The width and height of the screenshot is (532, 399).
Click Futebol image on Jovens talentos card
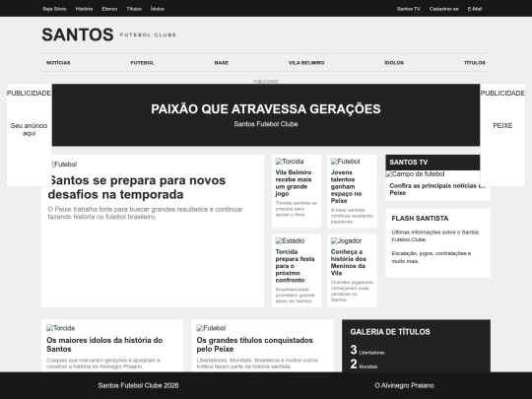(346, 162)
